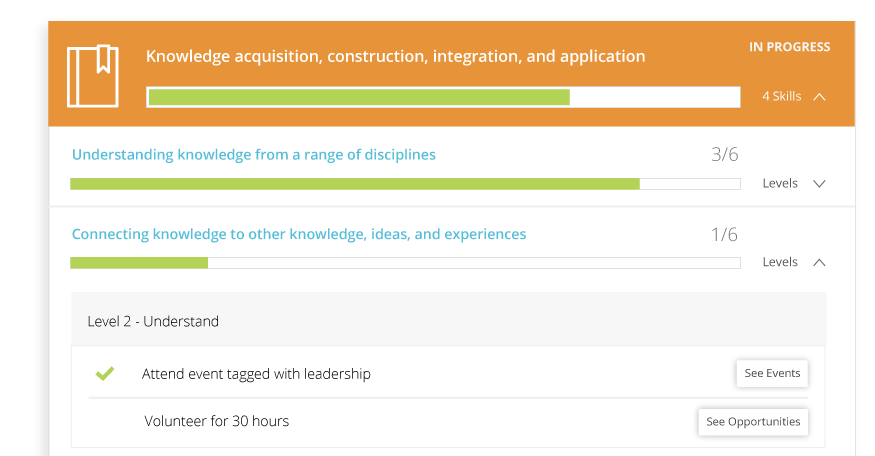Image resolution: width=875 pixels, height=456 pixels.
Task: Click the up chevron icon next to 4 Skills
Action: click(820, 97)
